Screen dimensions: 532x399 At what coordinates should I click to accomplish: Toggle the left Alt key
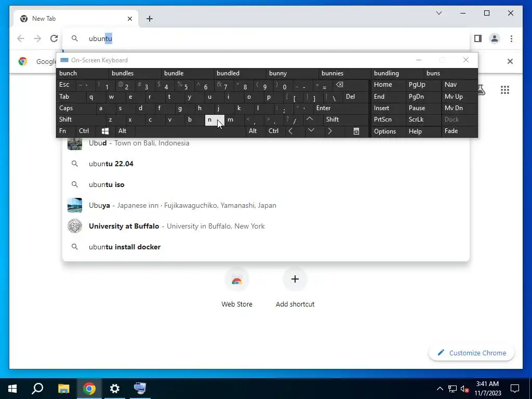(125, 131)
